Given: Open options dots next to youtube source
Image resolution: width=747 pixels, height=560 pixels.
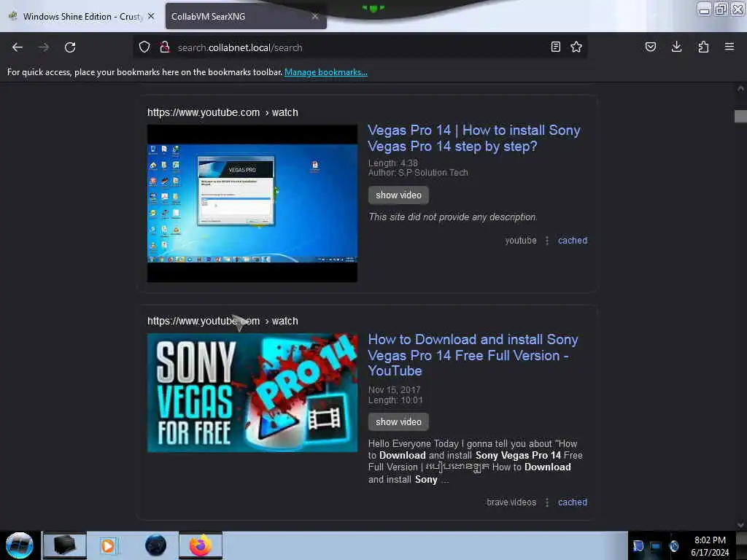Looking at the screenshot, I should pyautogui.click(x=547, y=241).
